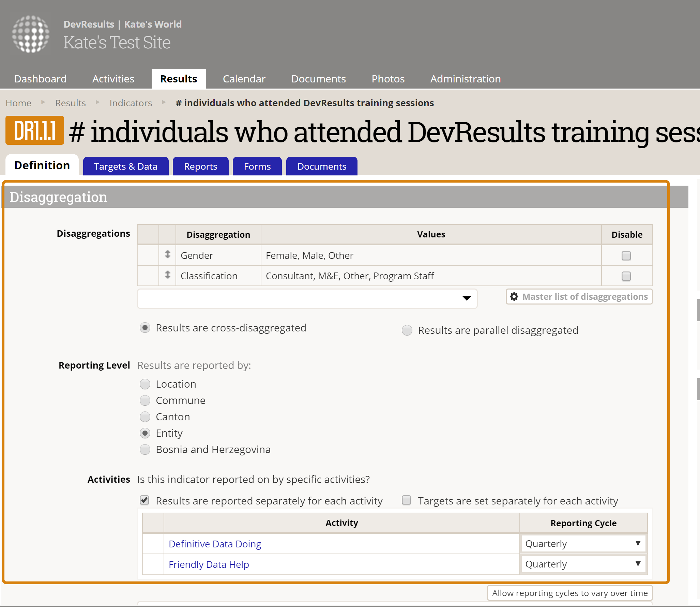Click the DR1.1.1 indicator code badge
The height and width of the screenshot is (607, 700).
coord(35,130)
